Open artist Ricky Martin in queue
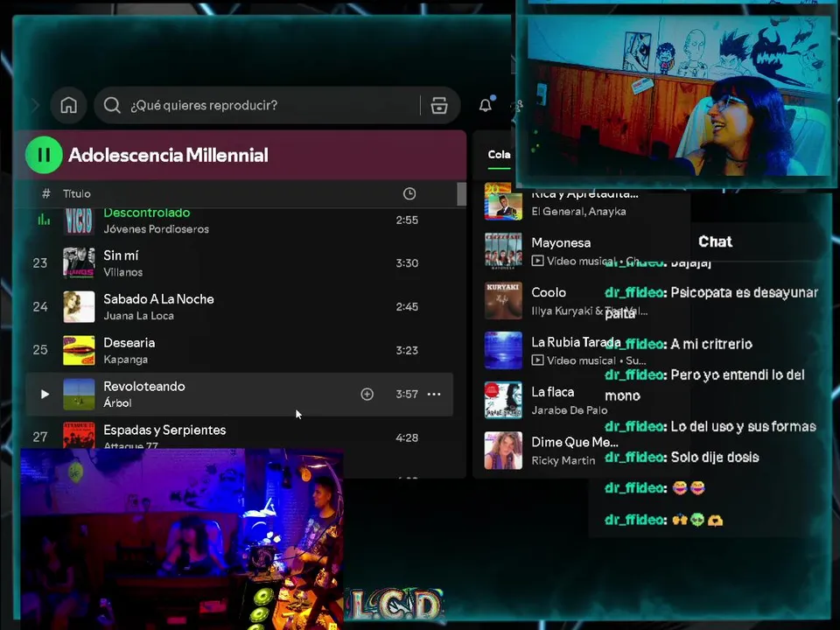The height and width of the screenshot is (630, 840). [x=563, y=461]
